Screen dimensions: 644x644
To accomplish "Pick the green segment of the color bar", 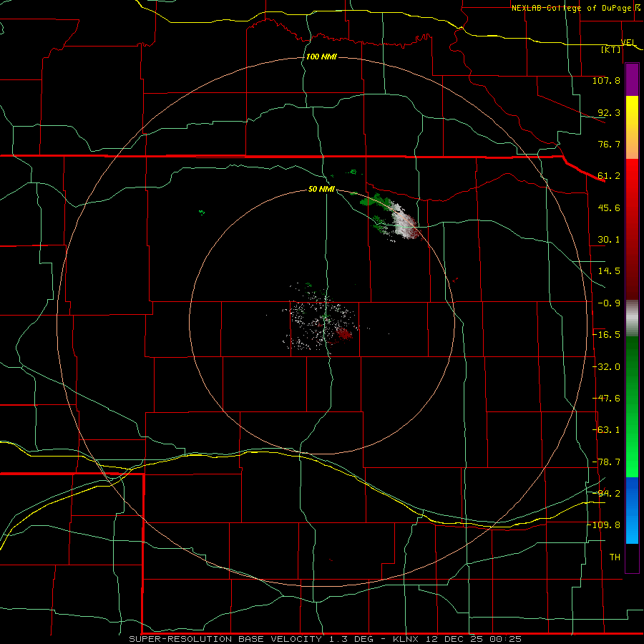I will (x=632, y=406).
